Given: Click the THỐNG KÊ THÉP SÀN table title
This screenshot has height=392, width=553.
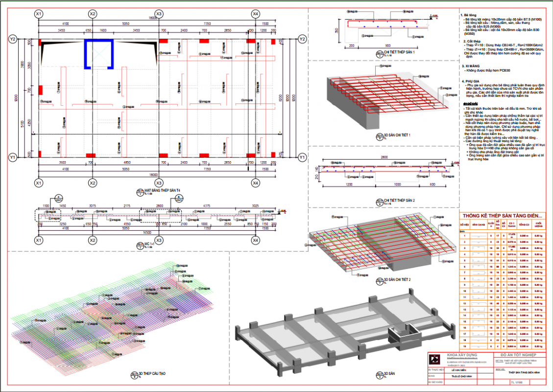Looking at the screenshot, I should 502,216.
